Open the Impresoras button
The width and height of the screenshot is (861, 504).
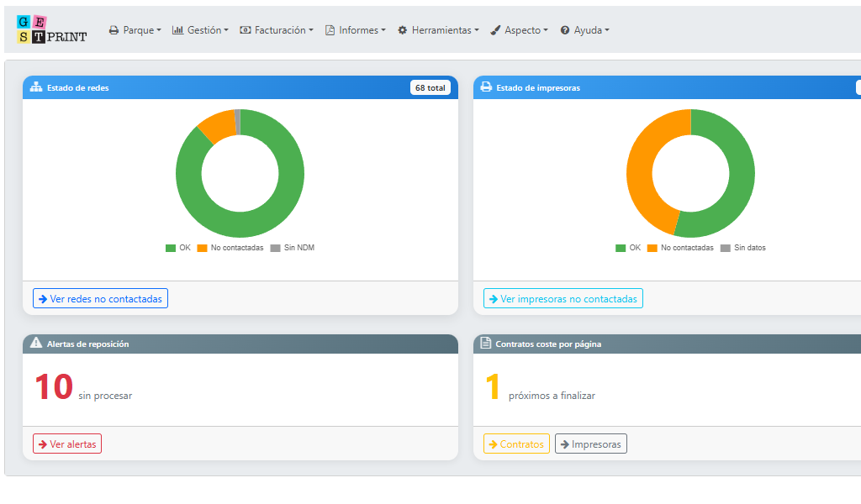point(591,444)
